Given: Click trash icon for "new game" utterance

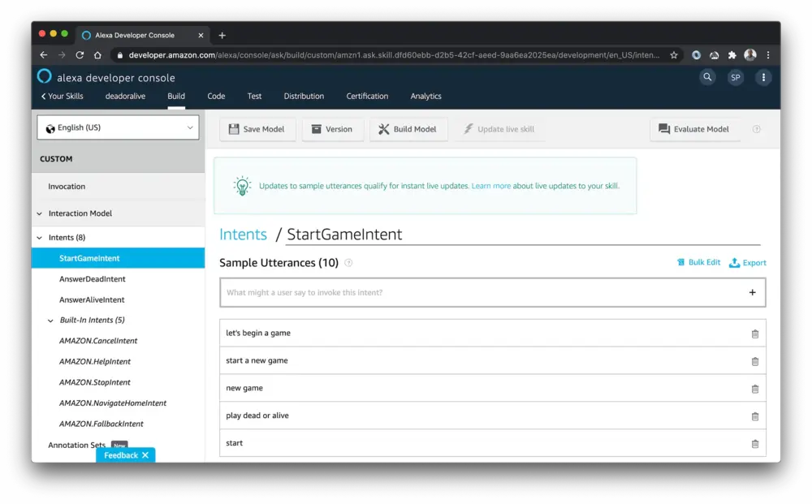Looking at the screenshot, I should 754,389.
